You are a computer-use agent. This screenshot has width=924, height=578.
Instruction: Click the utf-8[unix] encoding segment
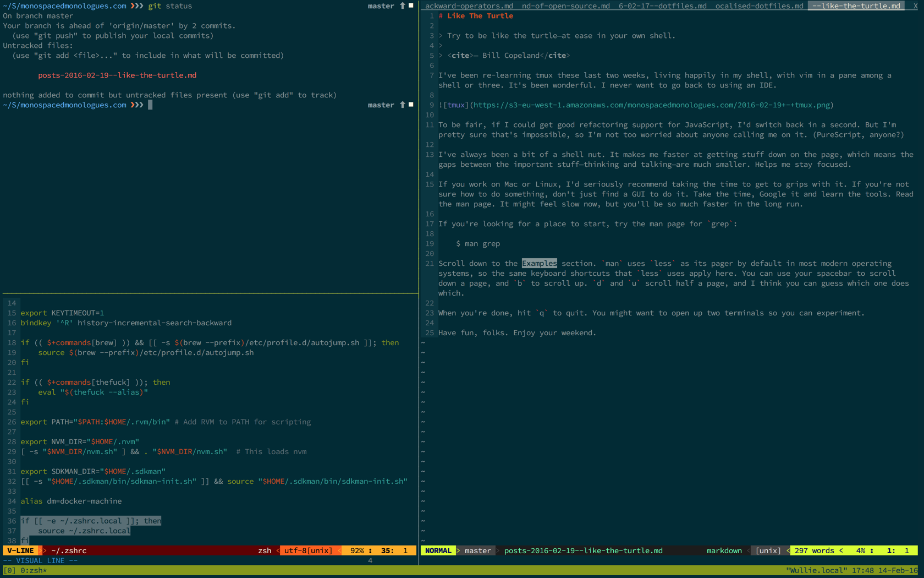(308, 550)
